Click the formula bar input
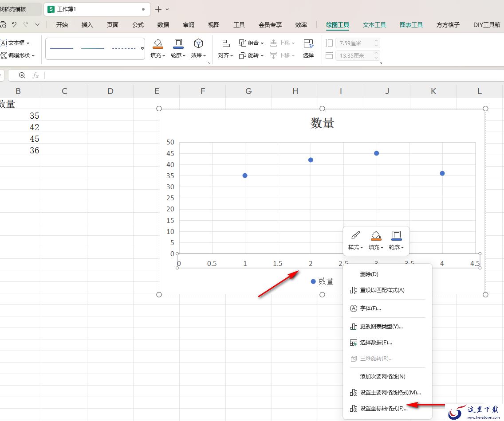Image resolution: width=504 pixels, height=421 pixels. pos(273,75)
